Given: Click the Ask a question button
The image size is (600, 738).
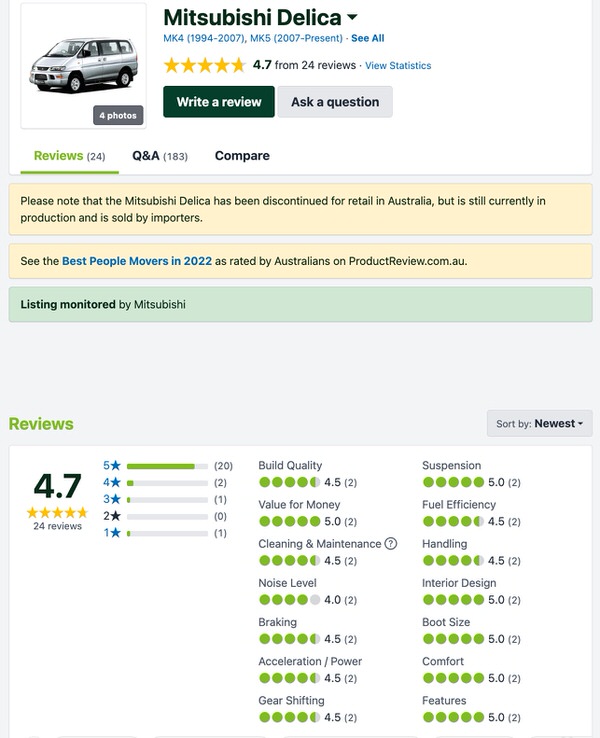Looking at the screenshot, I should 335,102.
